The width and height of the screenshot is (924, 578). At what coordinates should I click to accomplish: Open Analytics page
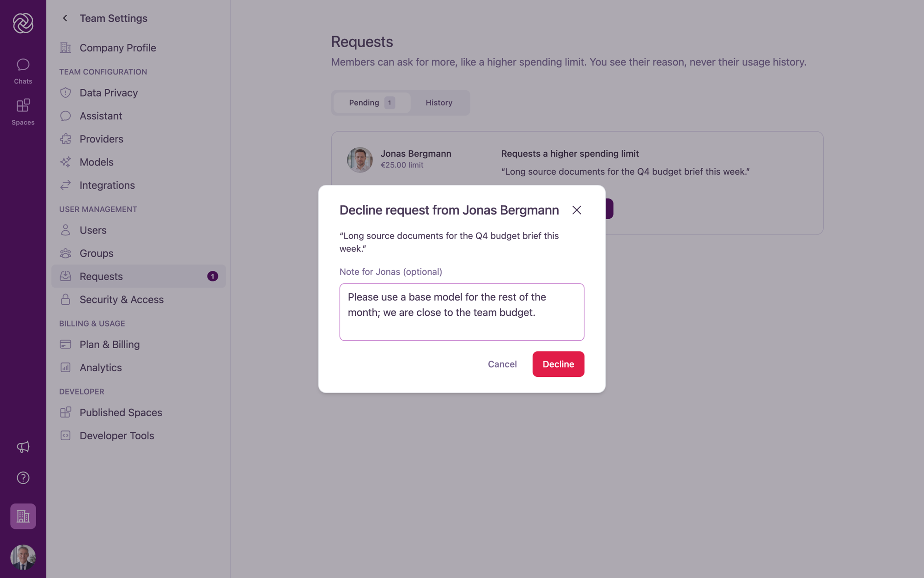coord(139,367)
